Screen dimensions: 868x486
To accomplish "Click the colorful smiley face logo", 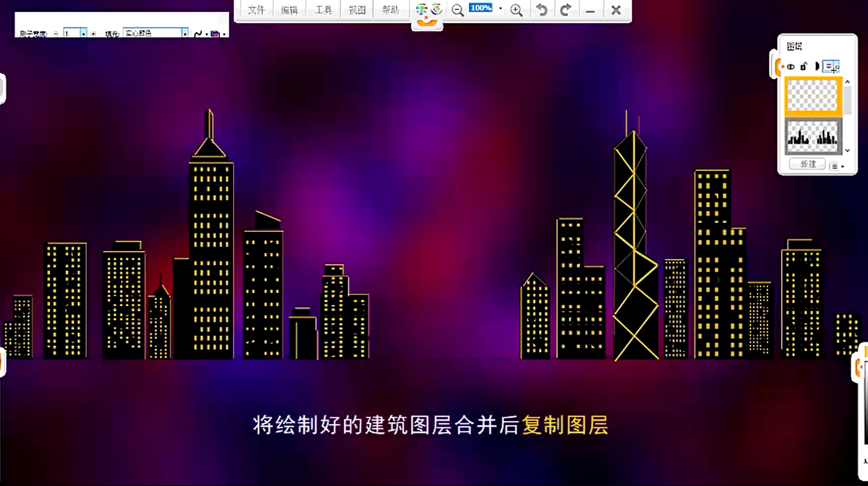I will (x=428, y=11).
